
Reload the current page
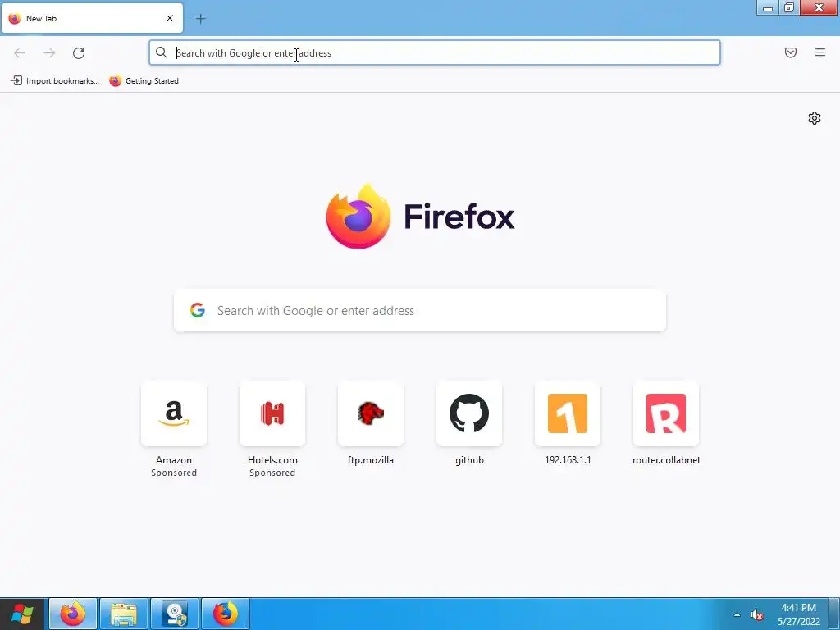(x=79, y=53)
